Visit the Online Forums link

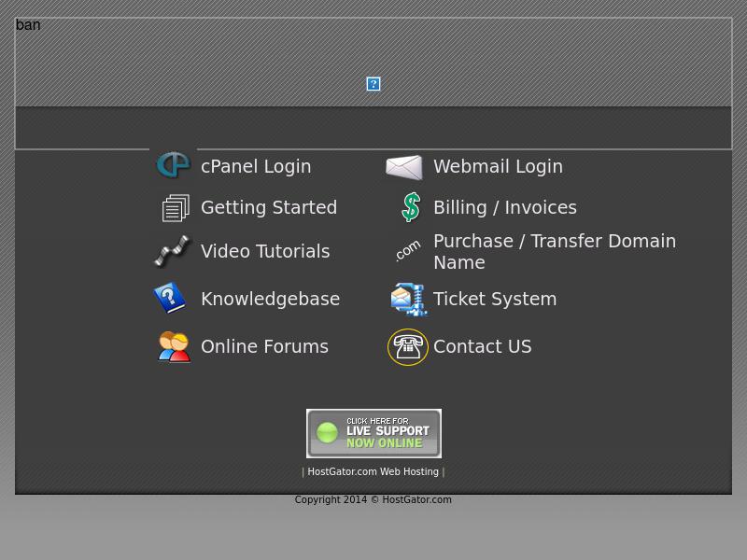[264, 346]
